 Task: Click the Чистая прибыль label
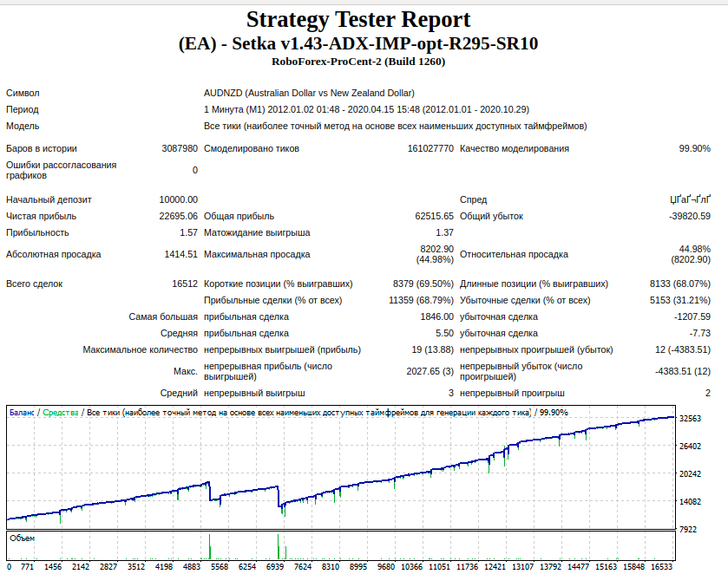(42, 216)
